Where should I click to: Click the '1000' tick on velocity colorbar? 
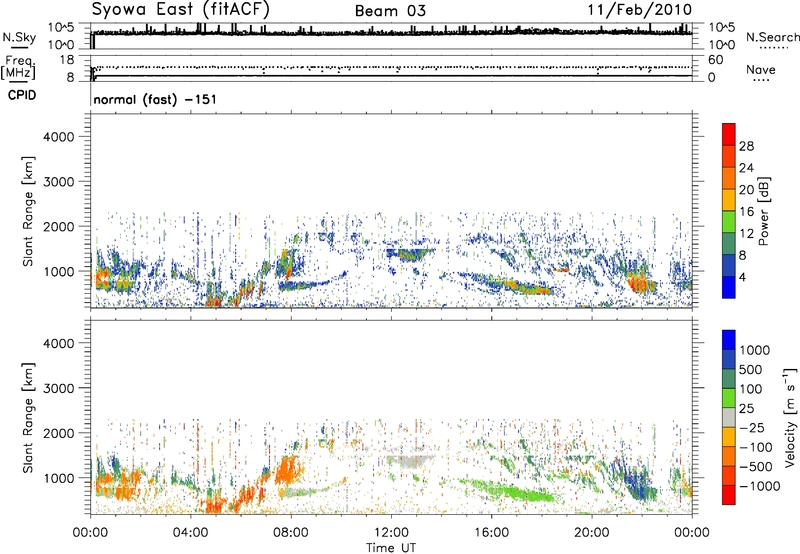click(x=754, y=350)
